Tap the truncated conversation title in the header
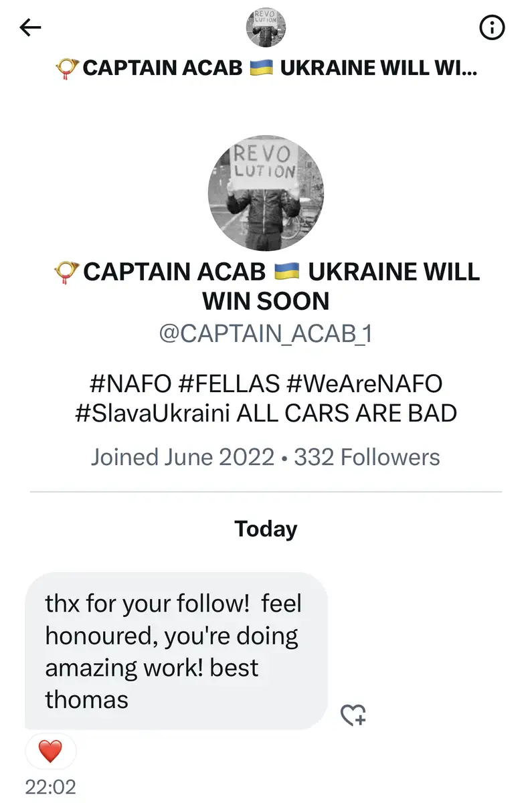Image resolution: width=532 pixels, height=803 pixels. click(x=266, y=68)
